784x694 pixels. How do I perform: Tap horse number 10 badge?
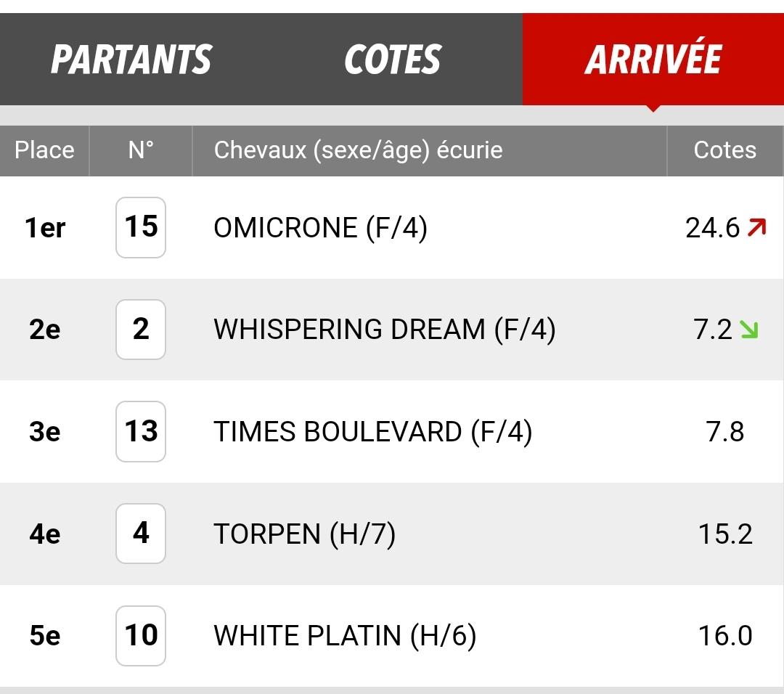tap(141, 635)
